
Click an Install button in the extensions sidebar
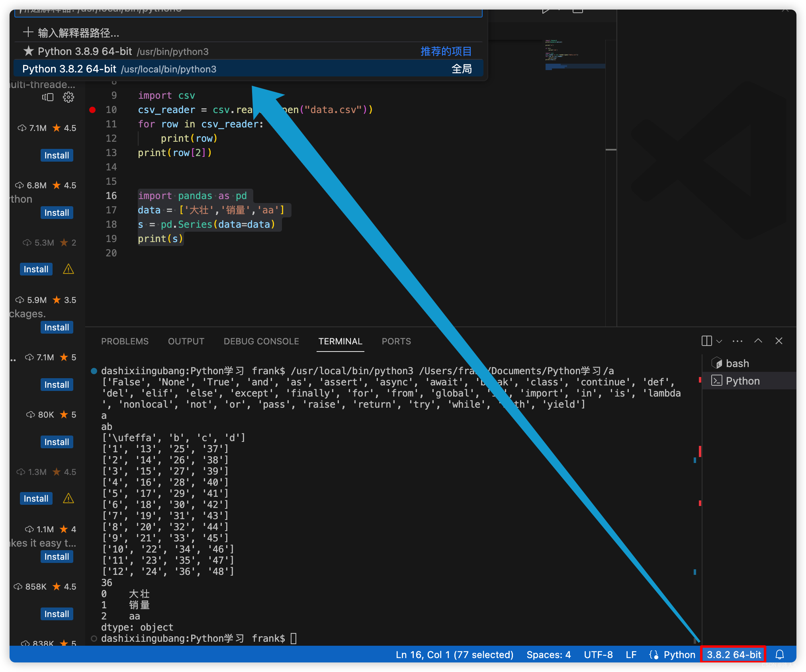[57, 155]
